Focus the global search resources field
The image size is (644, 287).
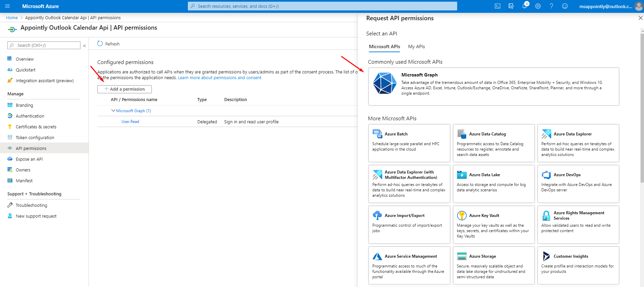323,6
